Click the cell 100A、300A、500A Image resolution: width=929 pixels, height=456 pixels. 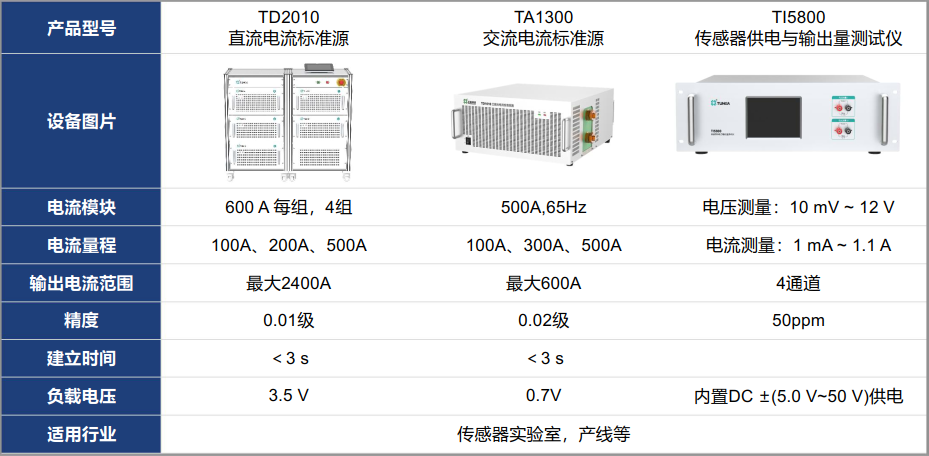point(543,245)
